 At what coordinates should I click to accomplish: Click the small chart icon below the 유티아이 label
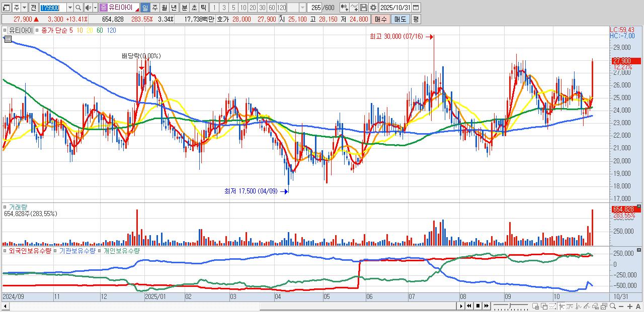pos(7,39)
